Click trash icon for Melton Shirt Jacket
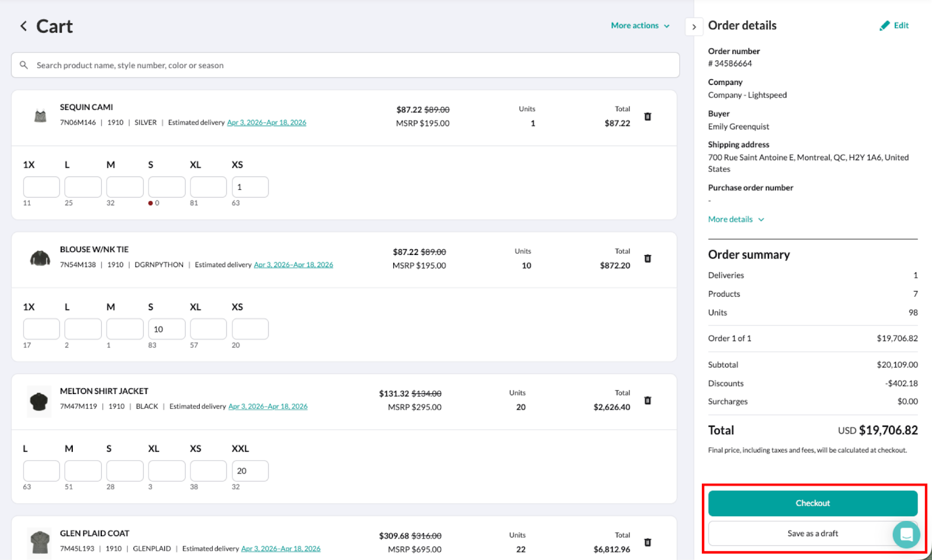932x560 pixels. [647, 400]
